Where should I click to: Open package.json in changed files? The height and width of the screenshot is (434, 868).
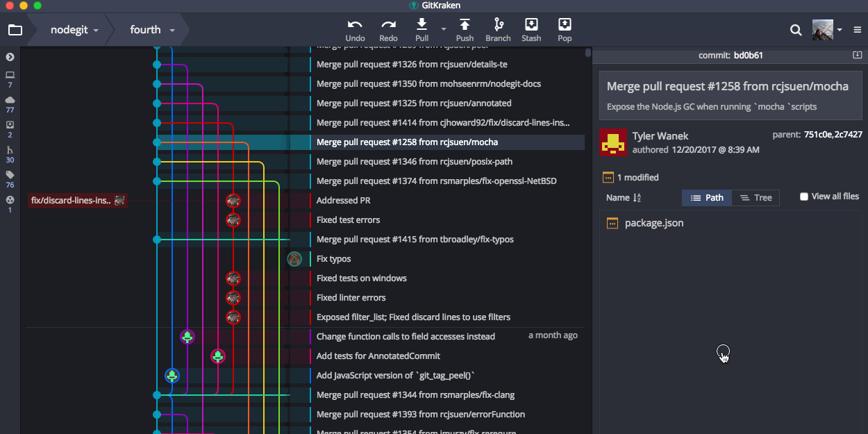[654, 223]
